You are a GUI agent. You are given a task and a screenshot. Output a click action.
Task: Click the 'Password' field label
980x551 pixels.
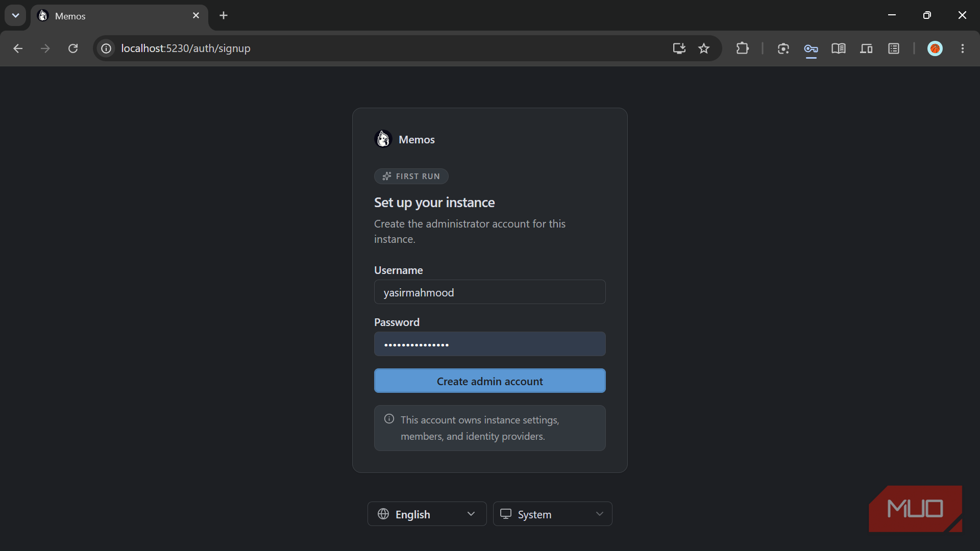[397, 322]
